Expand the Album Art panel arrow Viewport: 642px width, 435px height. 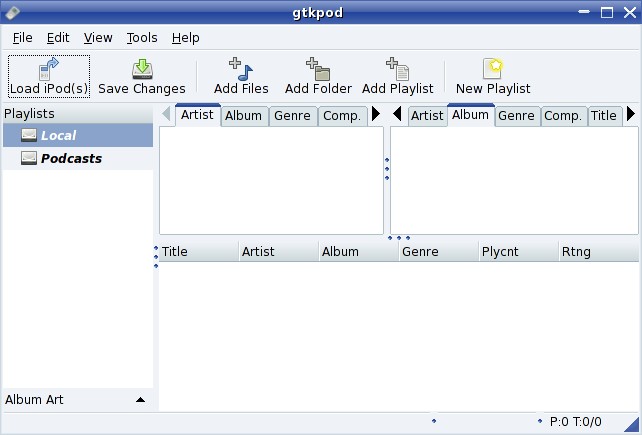(x=140, y=400)
